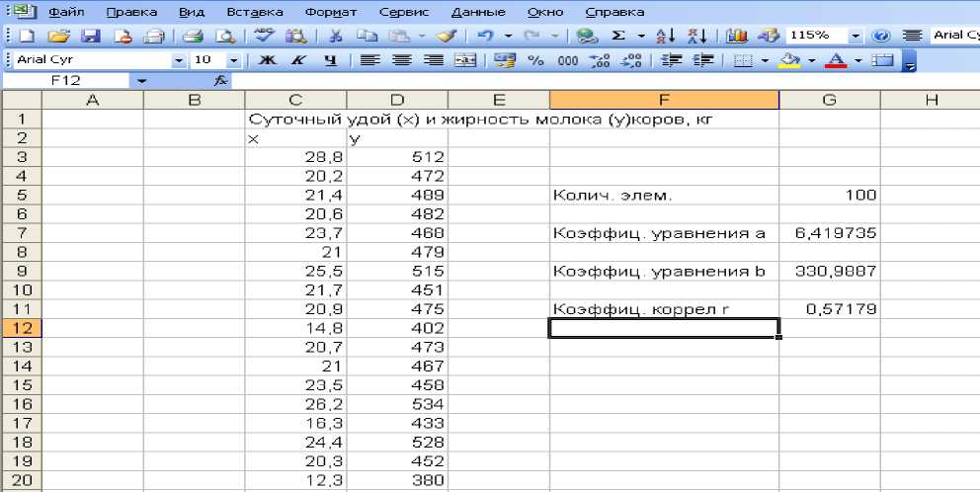Apply currency number format
Image resolution: width=980 pixels, height=492 pixels.
tap(503, 60)
